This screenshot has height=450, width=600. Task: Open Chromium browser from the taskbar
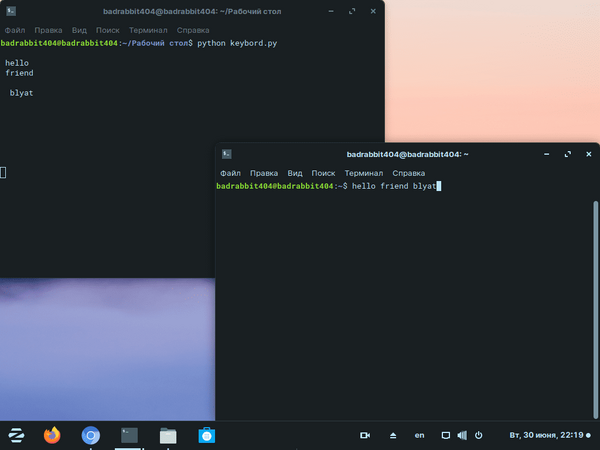pos(91,435)
